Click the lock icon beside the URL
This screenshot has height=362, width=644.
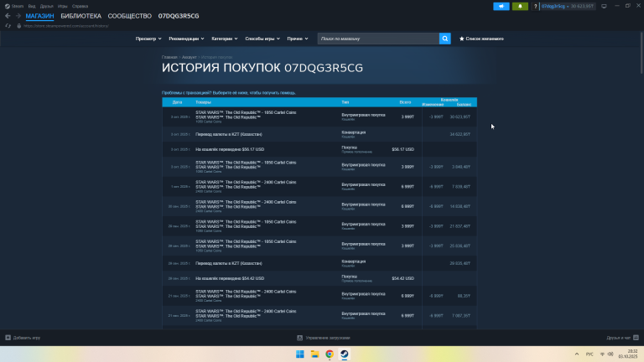[x=19, y=26]
